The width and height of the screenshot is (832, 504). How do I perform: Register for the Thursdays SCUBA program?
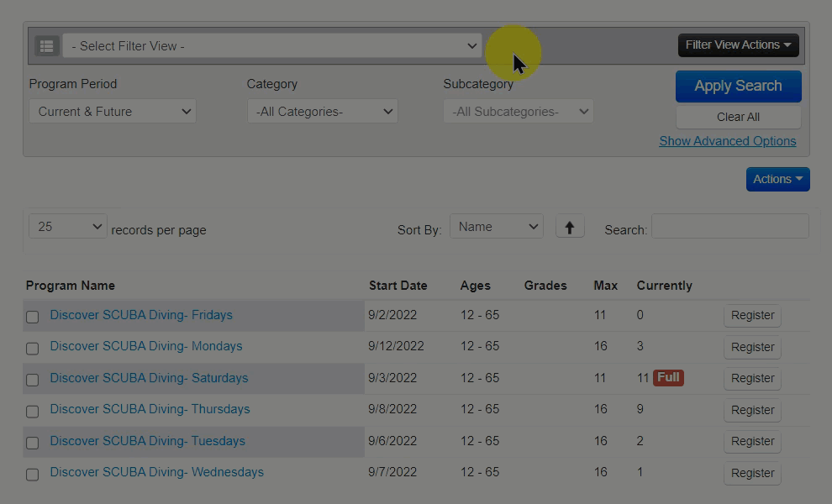point(752,410)
